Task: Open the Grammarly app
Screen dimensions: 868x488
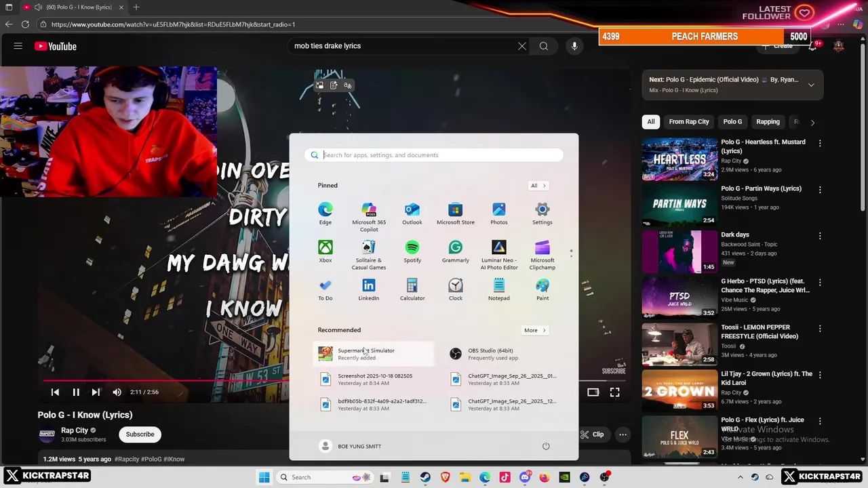Action: point(456,251)
